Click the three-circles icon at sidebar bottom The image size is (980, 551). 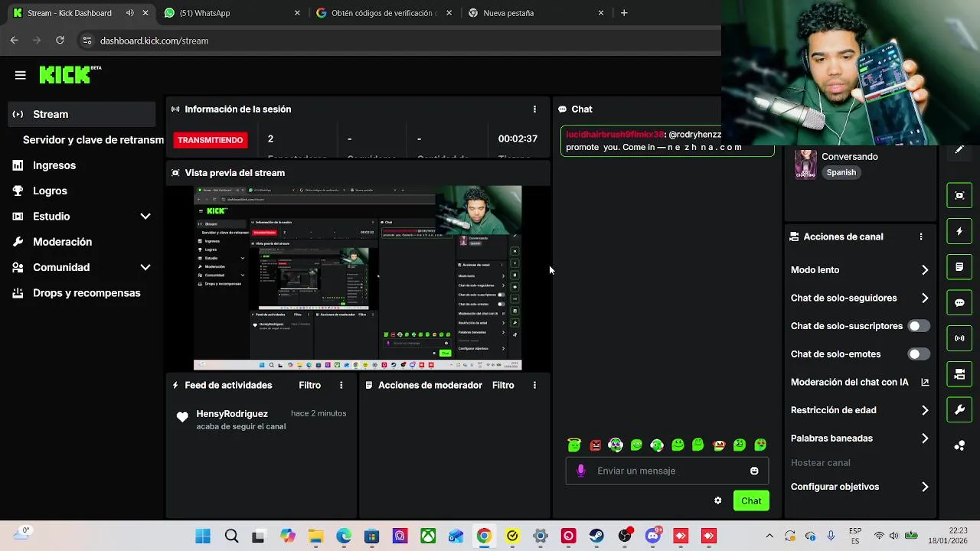959,445
